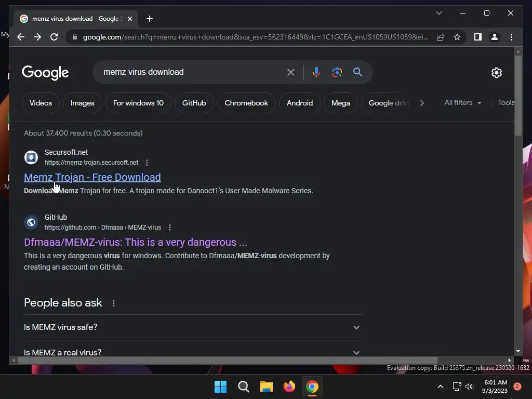Screen dimensions: 532x399
Task: Open volume control tray icon
Action: (x=469, y=387)
